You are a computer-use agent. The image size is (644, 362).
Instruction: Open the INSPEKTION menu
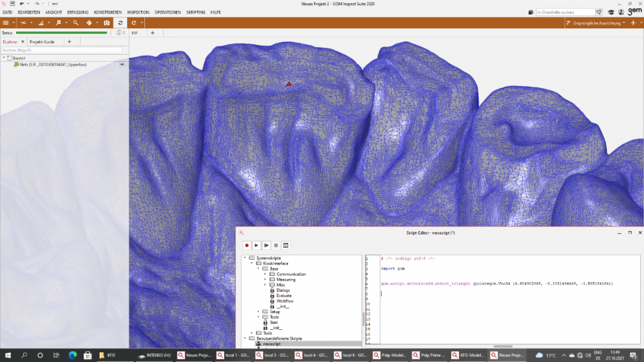pos(138,12)
